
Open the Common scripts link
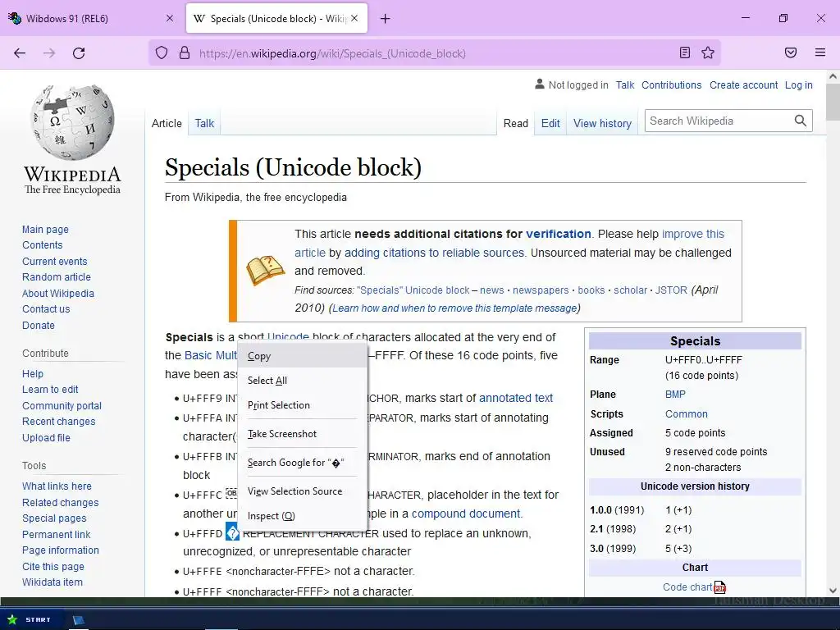coord(687,414)
